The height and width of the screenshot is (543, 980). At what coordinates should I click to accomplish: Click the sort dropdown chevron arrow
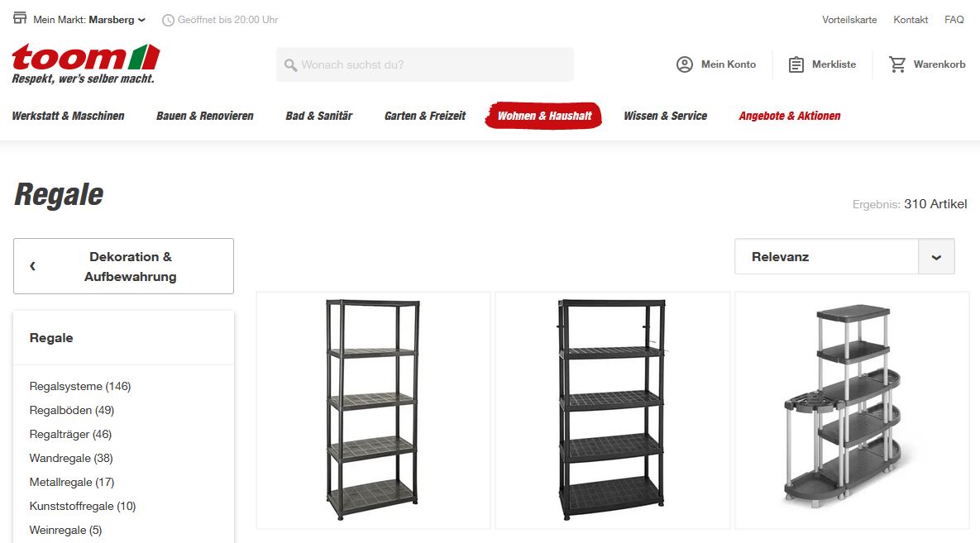(x=936, y=257)
